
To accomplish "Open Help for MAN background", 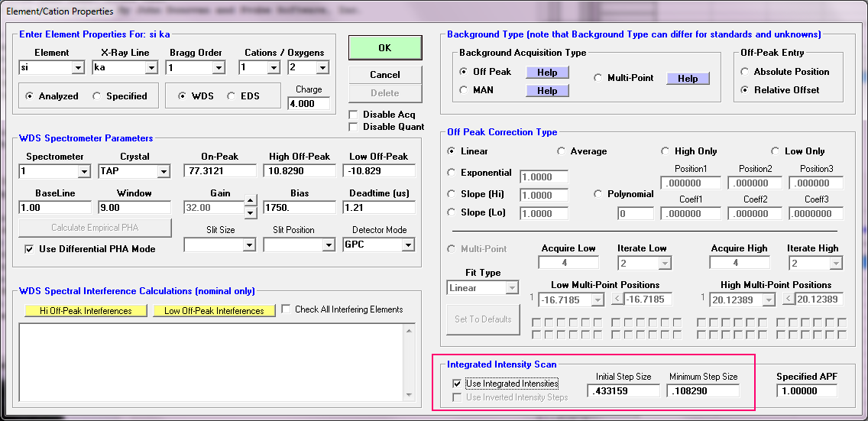I will pos(546,90).
